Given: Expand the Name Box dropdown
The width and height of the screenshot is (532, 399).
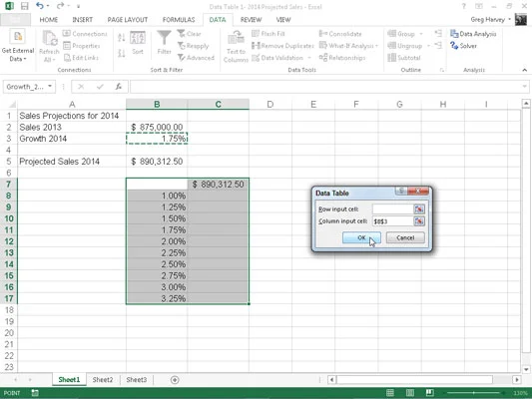Looking at the screenshot, I should coord(50,87).
